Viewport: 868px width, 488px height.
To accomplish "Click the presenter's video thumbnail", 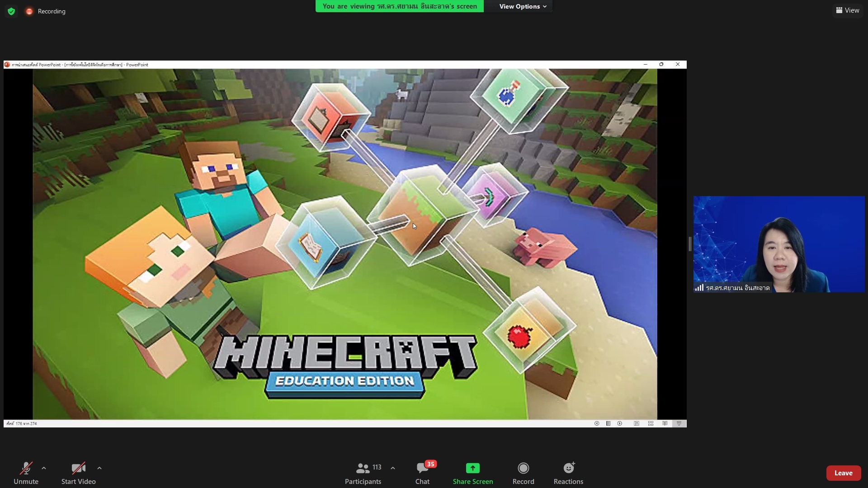I will (779, 244).
